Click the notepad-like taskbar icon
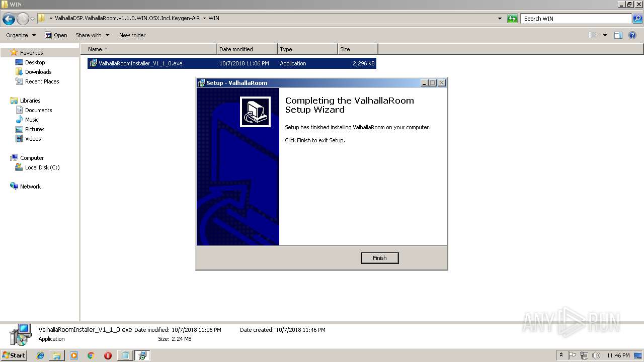This screenshot has height=362, width=644. click(125, 355)
